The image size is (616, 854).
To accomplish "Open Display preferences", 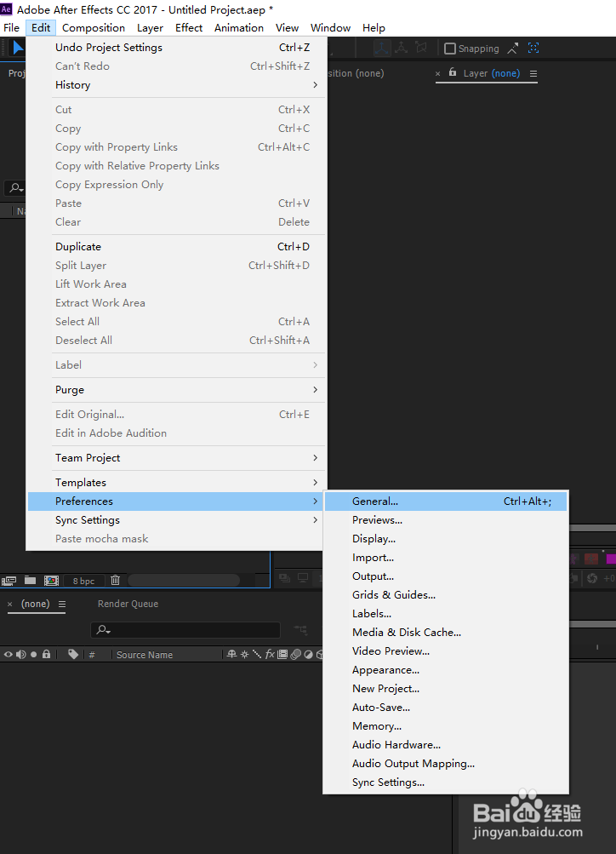I will click(x=446, y=539).
